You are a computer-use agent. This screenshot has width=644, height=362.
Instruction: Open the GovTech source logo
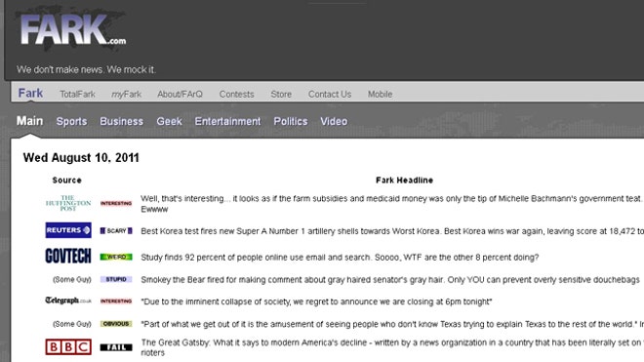tap(68, 256)
